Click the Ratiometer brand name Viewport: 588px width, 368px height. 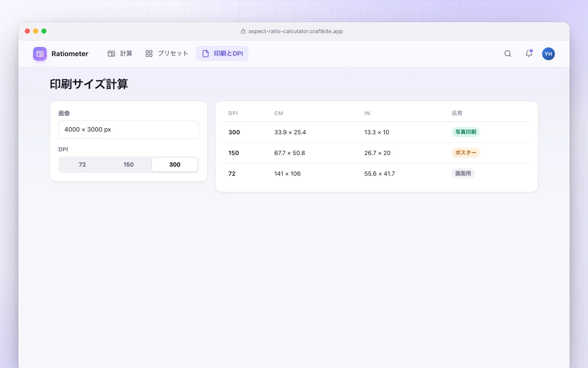coord(70,54)
